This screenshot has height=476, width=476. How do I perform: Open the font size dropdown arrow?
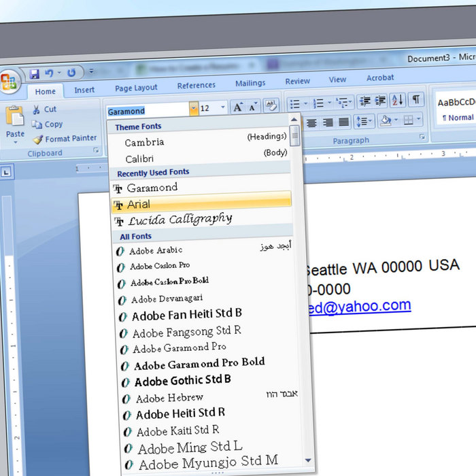[x=223, y=107]
